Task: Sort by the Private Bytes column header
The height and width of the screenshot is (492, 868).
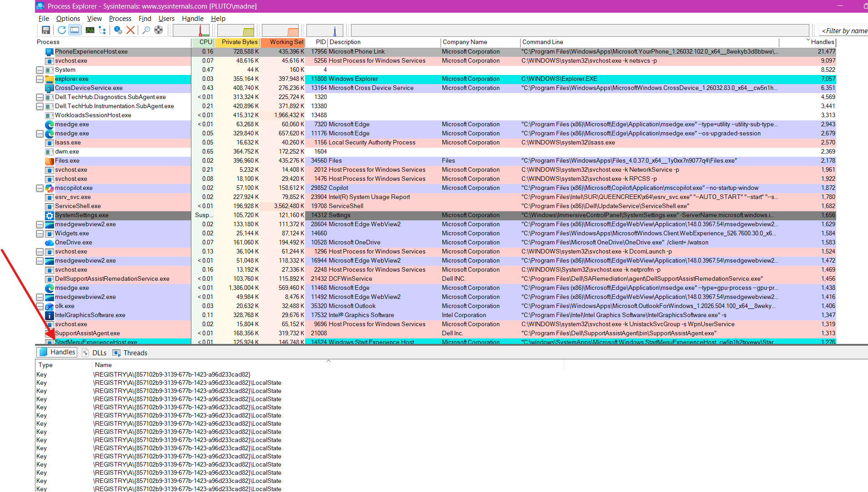Action: [237, 42]
